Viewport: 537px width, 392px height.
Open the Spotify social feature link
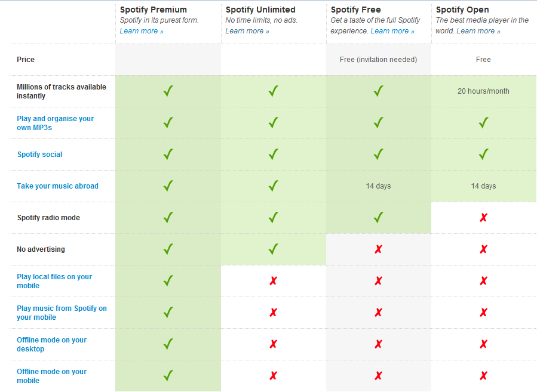[x=40, y=155]
